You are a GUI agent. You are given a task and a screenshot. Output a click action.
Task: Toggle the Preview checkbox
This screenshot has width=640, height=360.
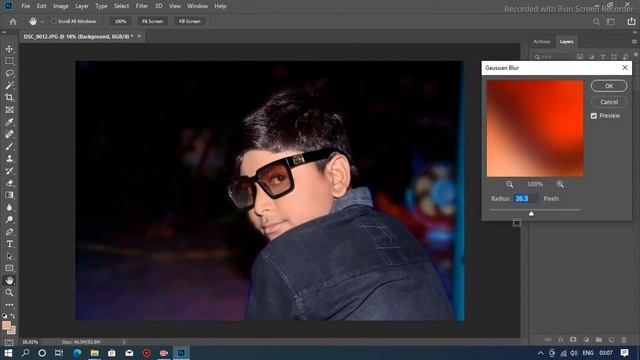tap(594, 116)
